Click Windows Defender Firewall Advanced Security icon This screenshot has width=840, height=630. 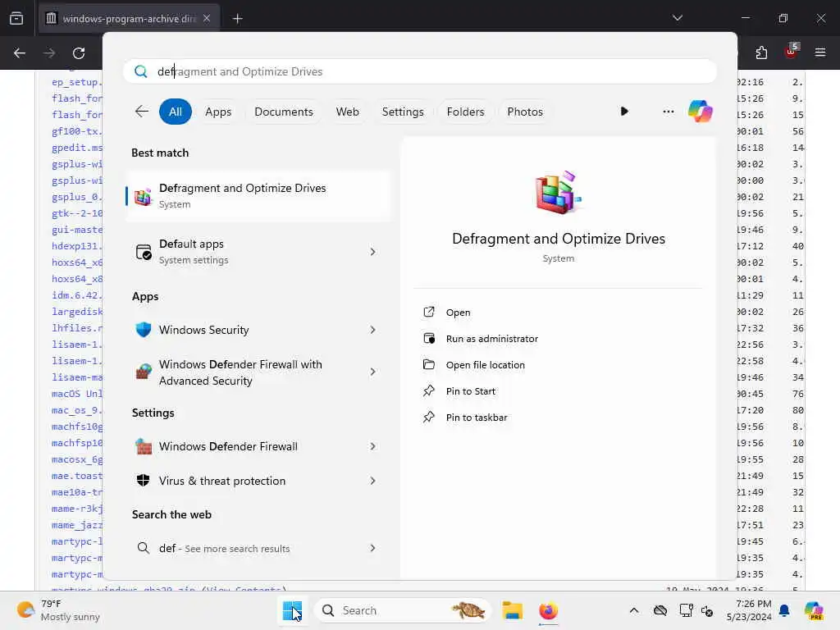(143, 372)
